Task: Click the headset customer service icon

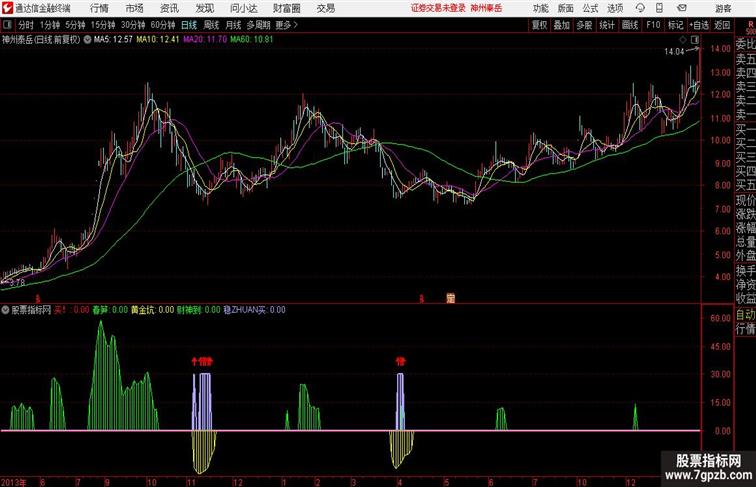Action: coord(640,8)
